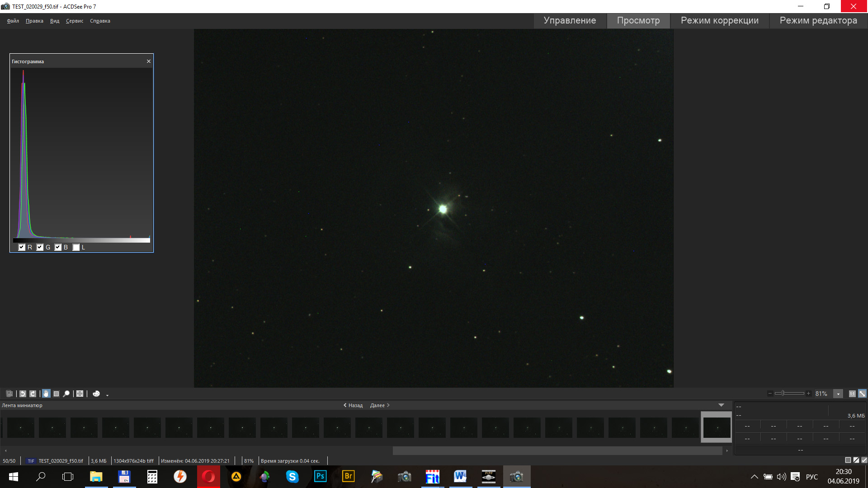The height and width of the screenshot is (488, 868).
Task: Open the Файл menu
Action: pos(13,21)
